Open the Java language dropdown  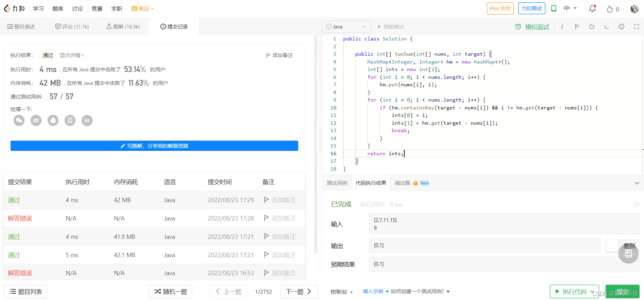coord(346,27)
